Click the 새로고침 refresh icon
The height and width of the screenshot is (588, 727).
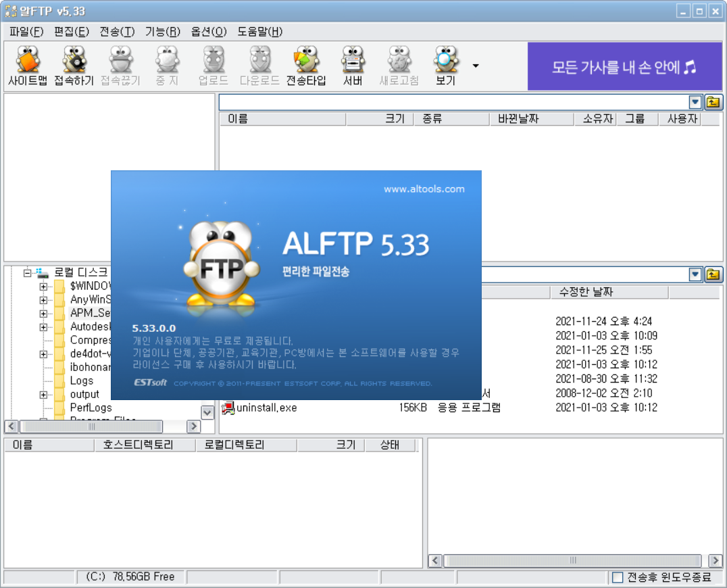pyautogui.click(x=399, y=66)
